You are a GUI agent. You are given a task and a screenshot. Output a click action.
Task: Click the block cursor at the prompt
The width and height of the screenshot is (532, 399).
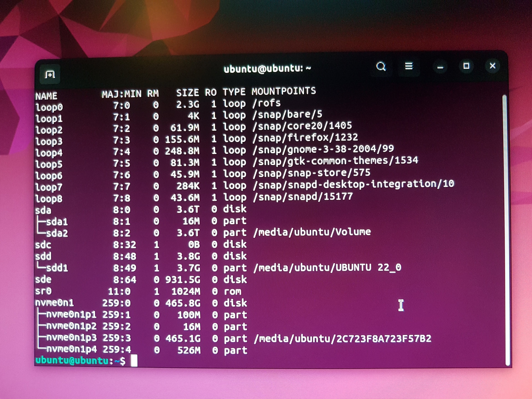[134, 360]
